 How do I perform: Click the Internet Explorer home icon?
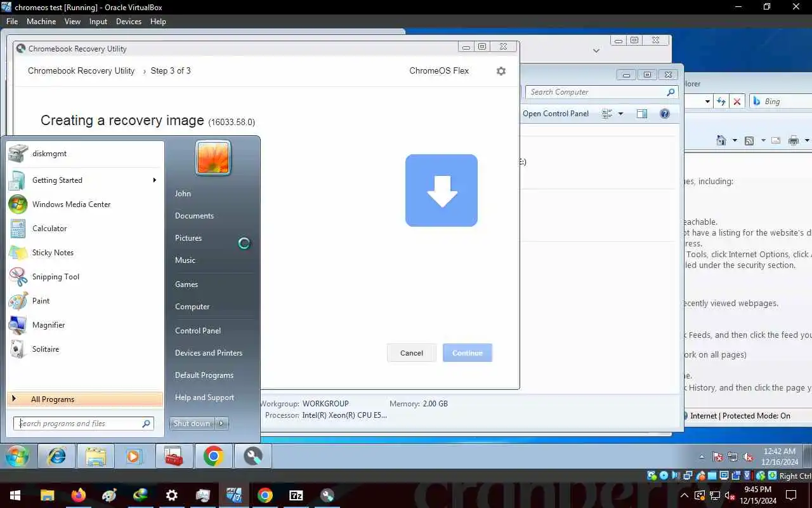721,140
